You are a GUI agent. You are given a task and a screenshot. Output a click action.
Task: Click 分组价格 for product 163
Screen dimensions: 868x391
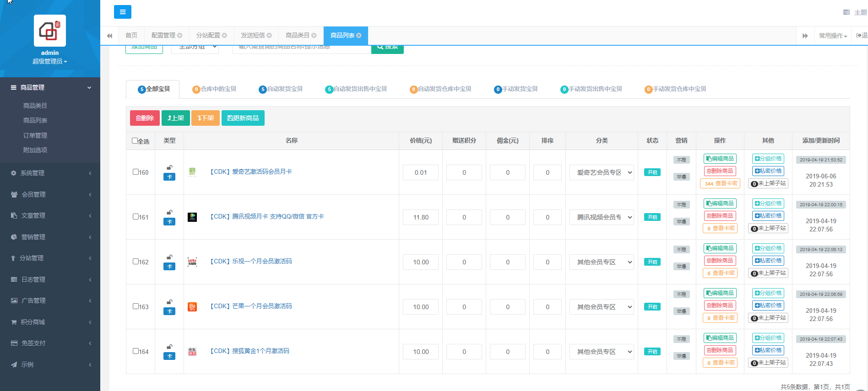click(x=768, y=293)
